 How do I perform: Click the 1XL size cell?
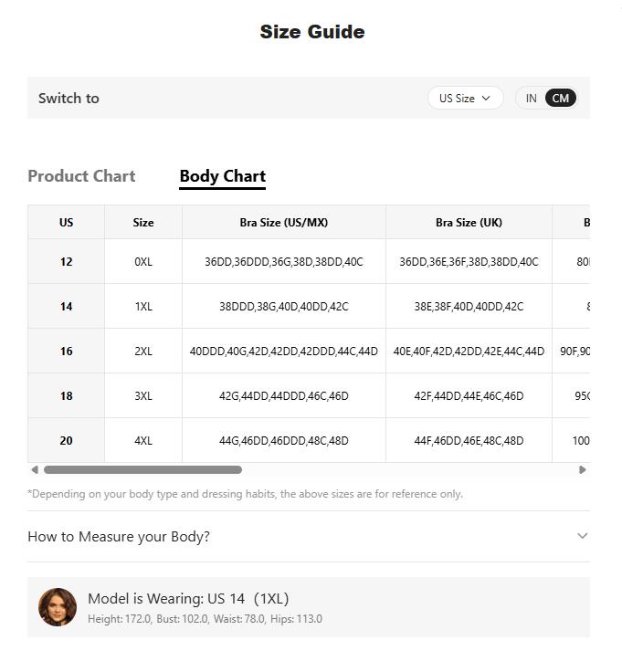pos(143,306)
